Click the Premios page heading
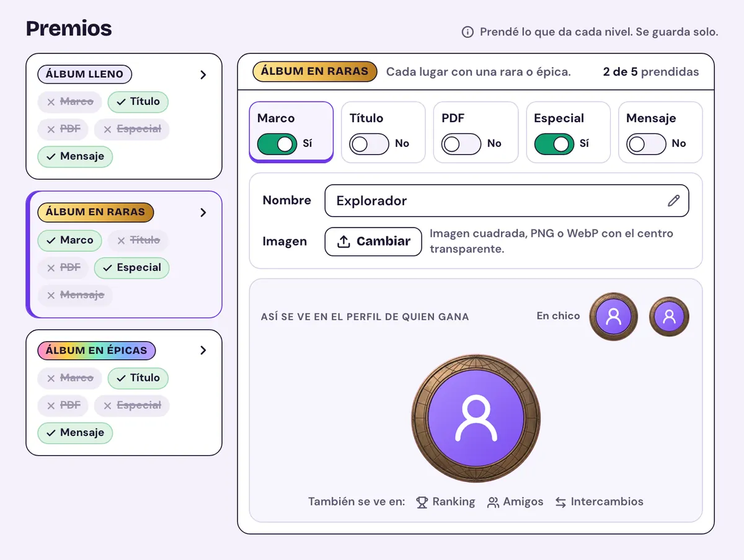 pos(69,28)
